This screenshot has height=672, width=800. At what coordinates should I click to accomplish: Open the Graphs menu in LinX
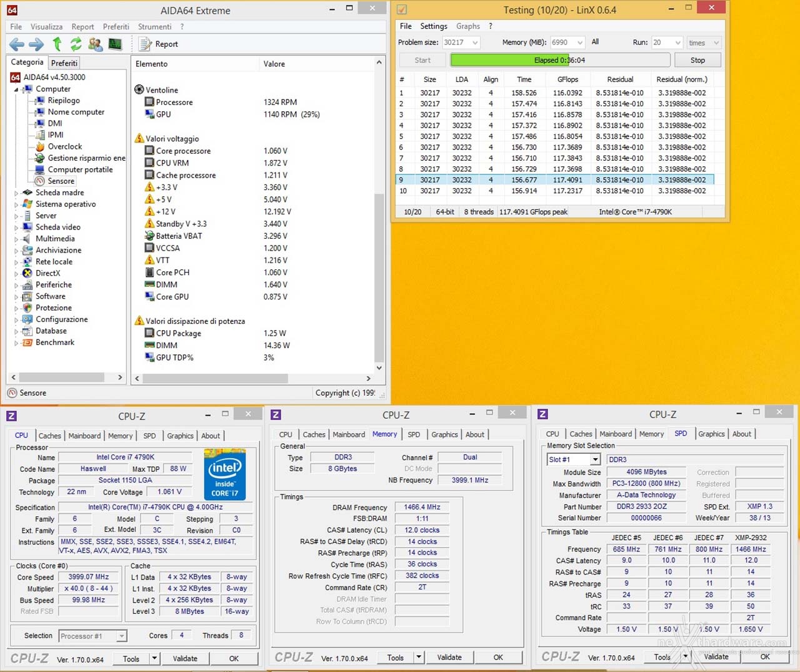pos(468,26)
